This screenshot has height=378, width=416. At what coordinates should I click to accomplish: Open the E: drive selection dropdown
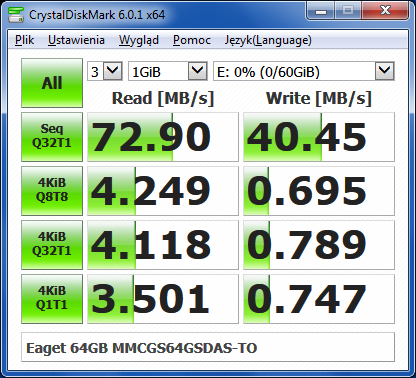304,71
